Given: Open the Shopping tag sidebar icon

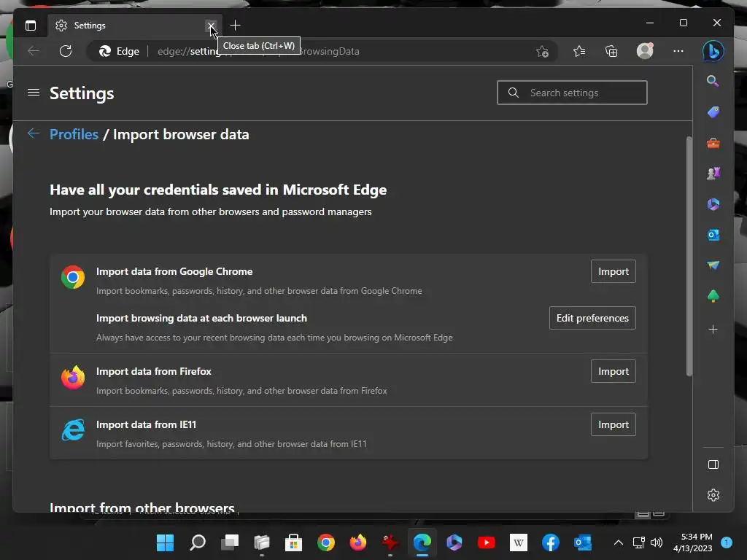Looking at the screenshot, I should (x=713, y=112).
